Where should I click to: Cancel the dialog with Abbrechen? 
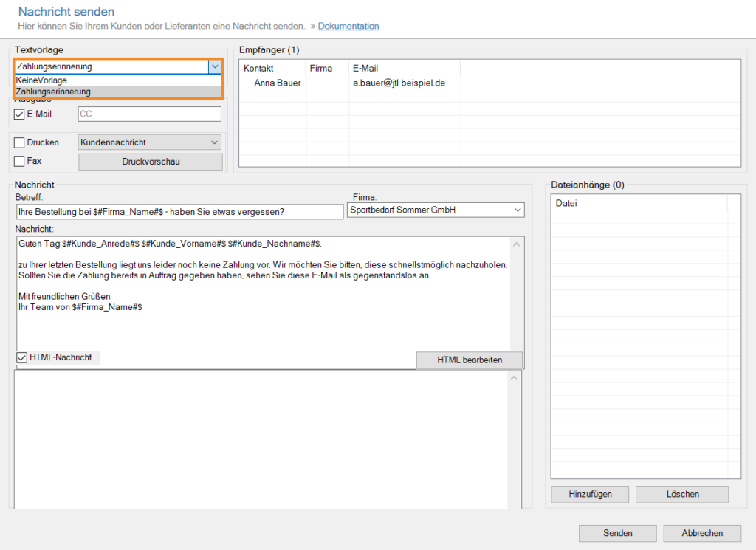(701, 533)
